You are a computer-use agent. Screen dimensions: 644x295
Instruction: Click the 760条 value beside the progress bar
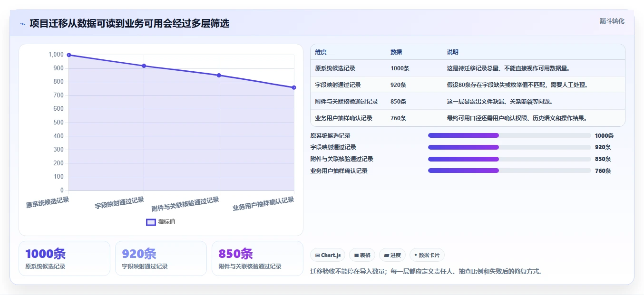point(603,171)
